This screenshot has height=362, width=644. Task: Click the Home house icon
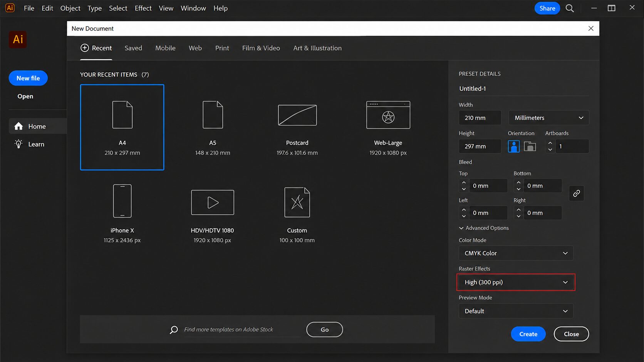pos(18,126)
